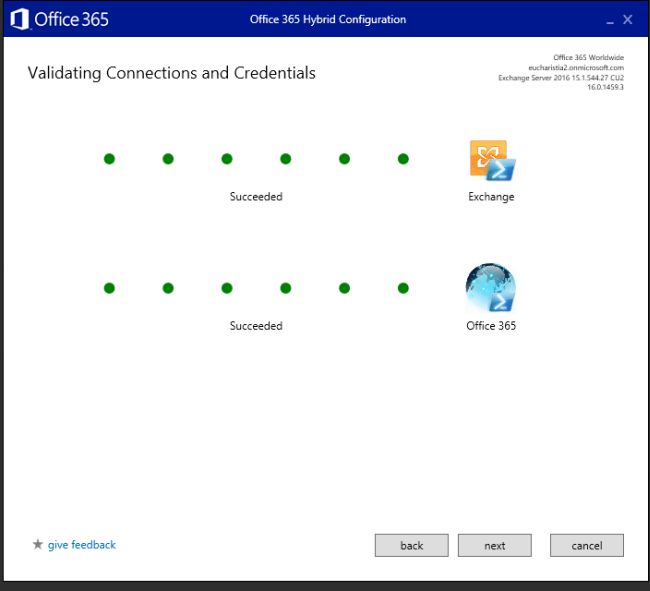Minimize the Hybrid Configuration window
Image resolution: width=650 pixels, height=591 pixels.
point(609,21)
